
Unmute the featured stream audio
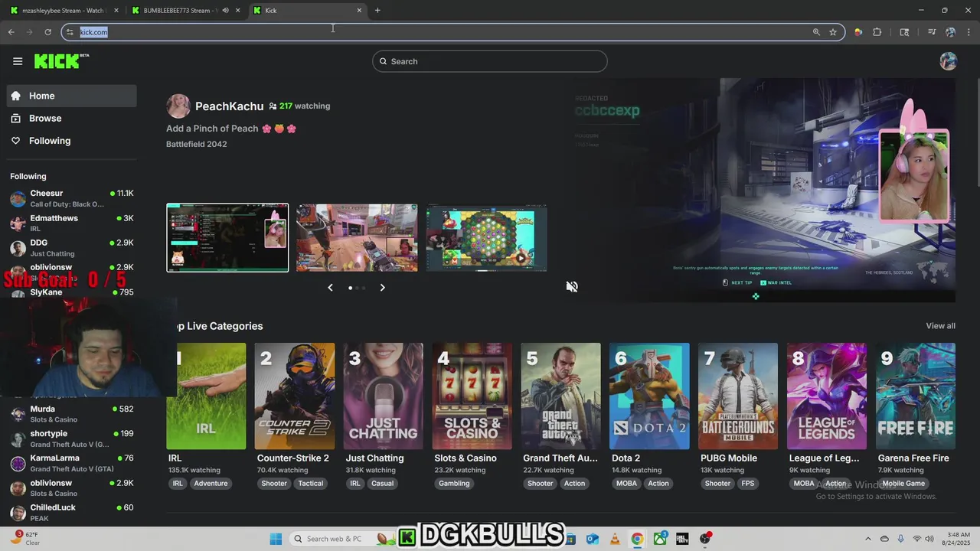(x=572, y=286)
